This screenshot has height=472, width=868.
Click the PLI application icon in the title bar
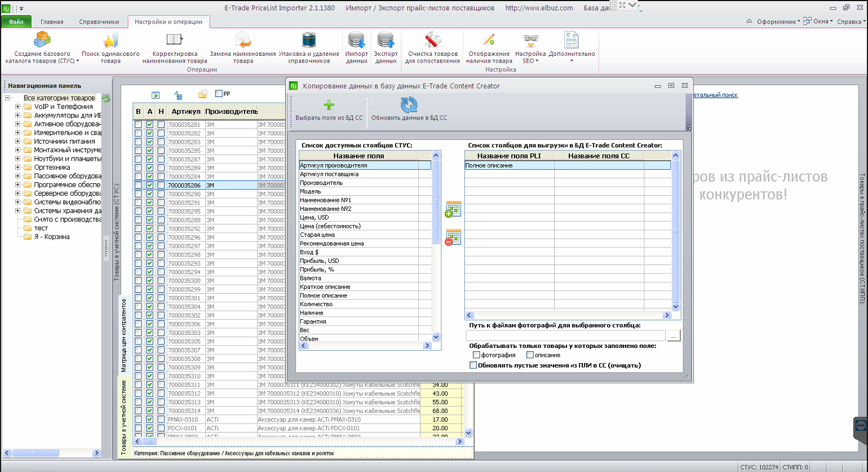point(6,8)
